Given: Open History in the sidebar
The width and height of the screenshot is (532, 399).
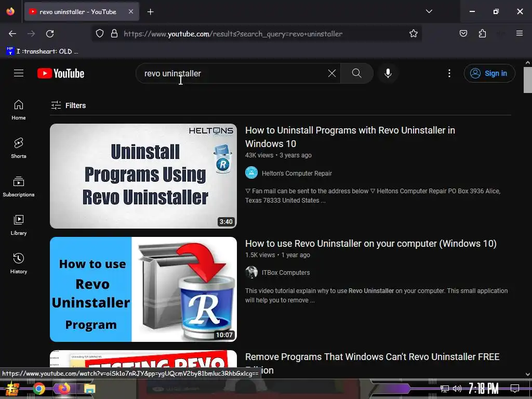Looking at the screenshot, I should click(19, 263).
